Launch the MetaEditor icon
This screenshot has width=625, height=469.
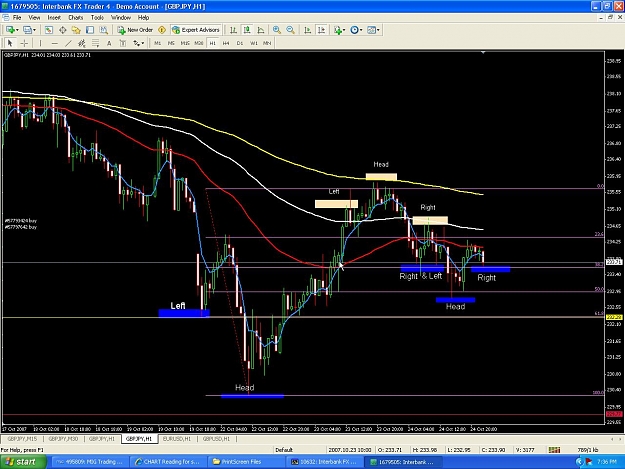pyautogui.click(x=162, y=30)
